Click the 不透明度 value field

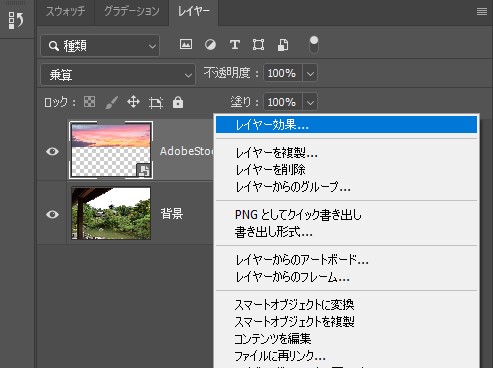tap(283, 73)
